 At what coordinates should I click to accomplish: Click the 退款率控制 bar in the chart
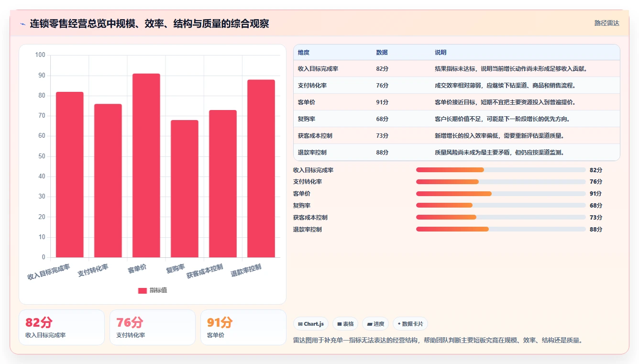pos(261,168)
